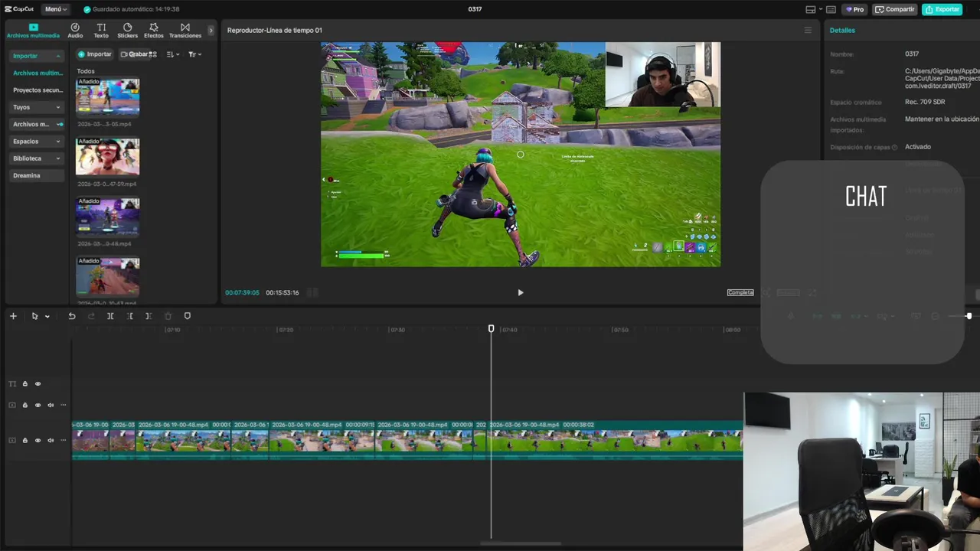Select Proyectos secundarios in the sidebar
Screen dimensions: 980x551
[38, 90]
